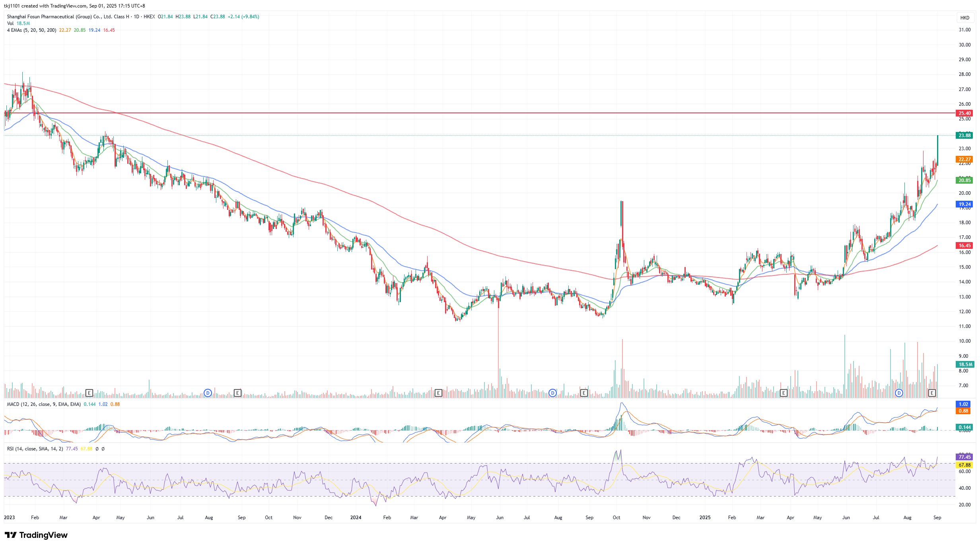This screenshot has width=980, height=547.
Task: Click the dividend D marker near late July 2025
Action: (x=899, y=393)
